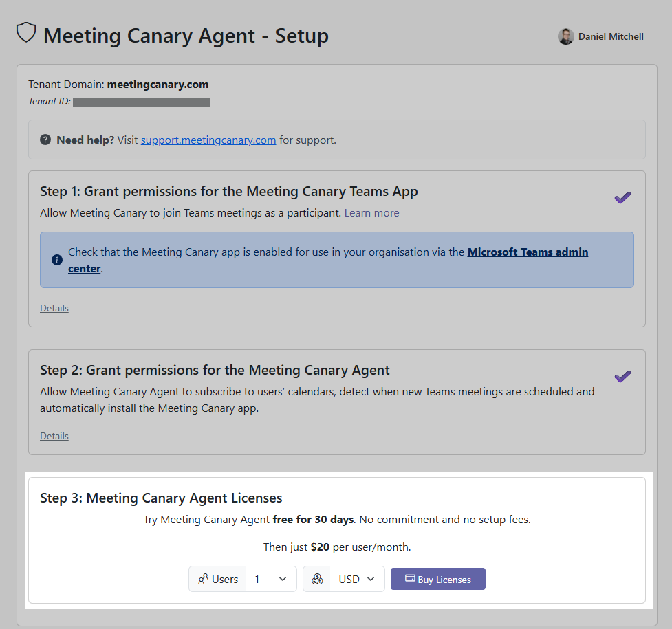Expand Details under Step 1
Image resolution: width=672 pixels, height=629 pixels.
pyautogui.click(x=54, y=307)
